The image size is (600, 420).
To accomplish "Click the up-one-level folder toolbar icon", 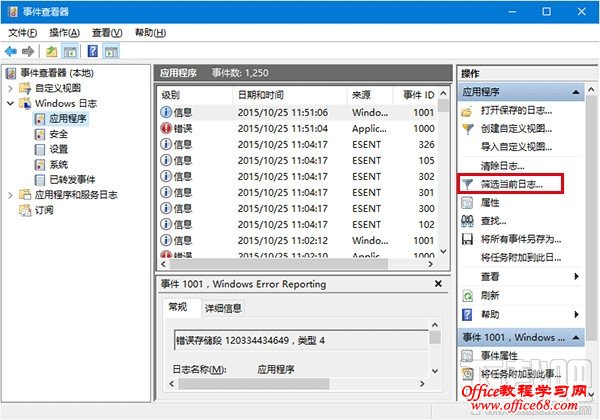I will point(52,51).
